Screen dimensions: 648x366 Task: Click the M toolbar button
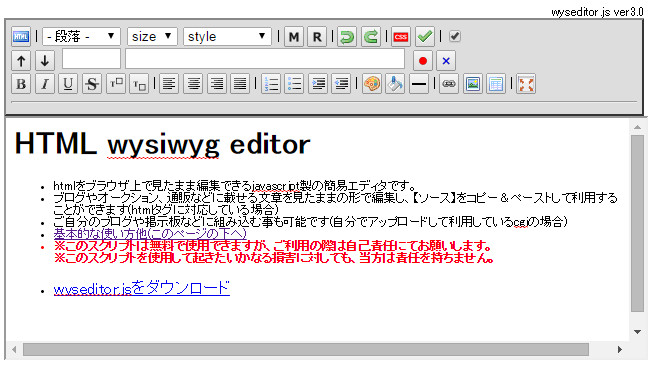294,37
